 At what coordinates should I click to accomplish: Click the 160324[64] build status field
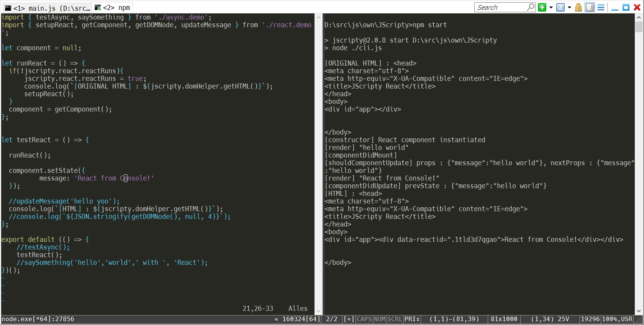(x=297, y=319)
